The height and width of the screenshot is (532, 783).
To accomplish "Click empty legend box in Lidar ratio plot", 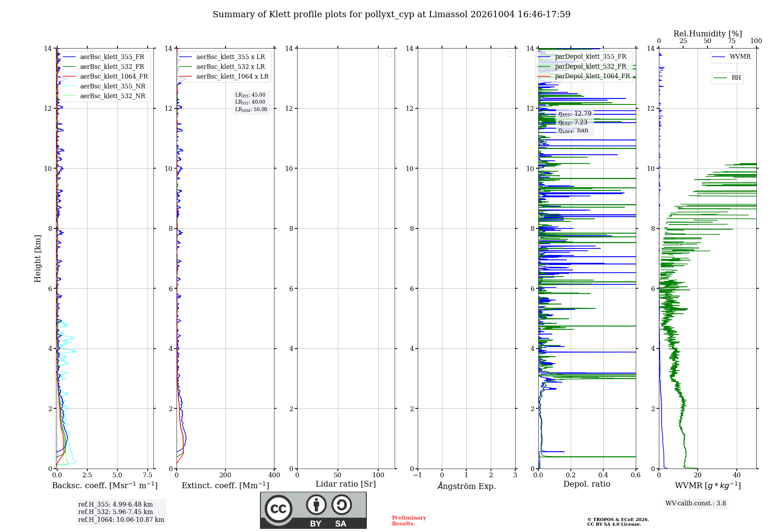I will (x=389, y=54).
